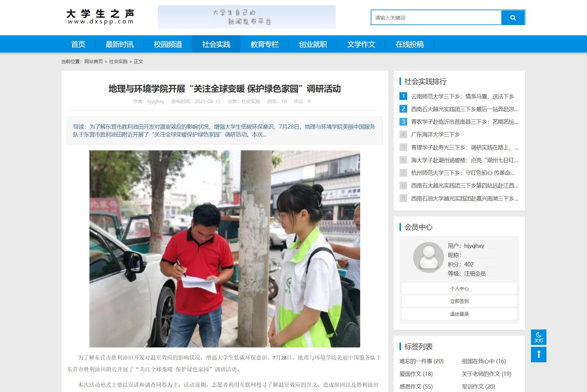Open ranking item 青农学子赴临沂市莒南县三下乡
The width and height of the screenshot is (587, 392).
coord(465,122)
